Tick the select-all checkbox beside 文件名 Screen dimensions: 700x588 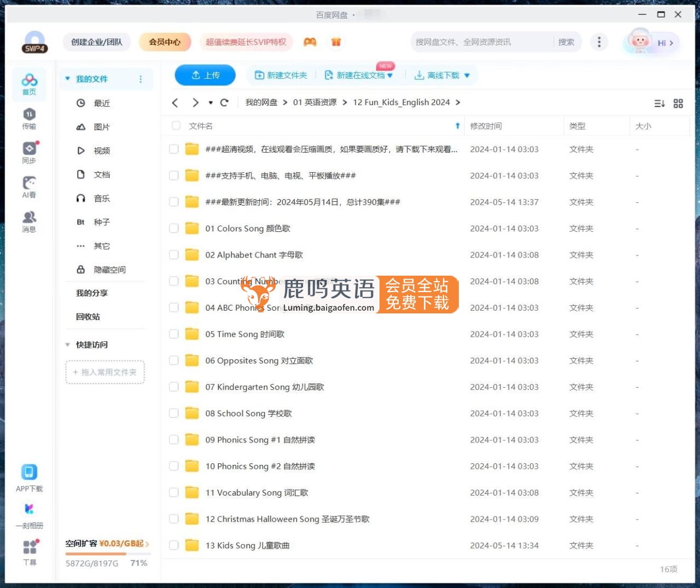pyautogui.click(x=176, y=126)
